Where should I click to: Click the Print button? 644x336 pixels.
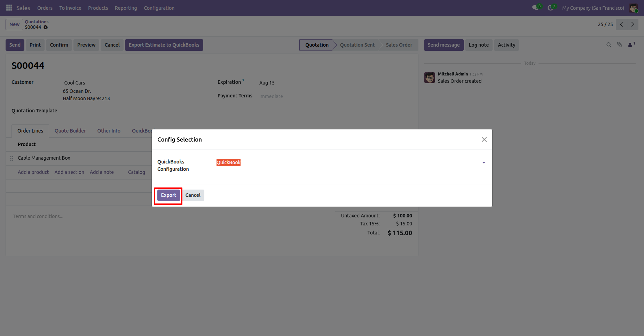pos(35,45)
